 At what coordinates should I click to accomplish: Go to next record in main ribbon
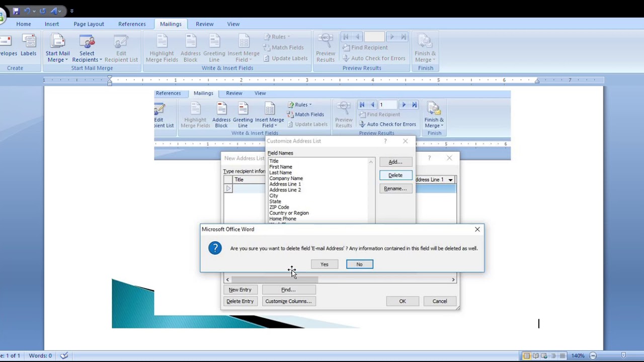click(x=392, y=37)
